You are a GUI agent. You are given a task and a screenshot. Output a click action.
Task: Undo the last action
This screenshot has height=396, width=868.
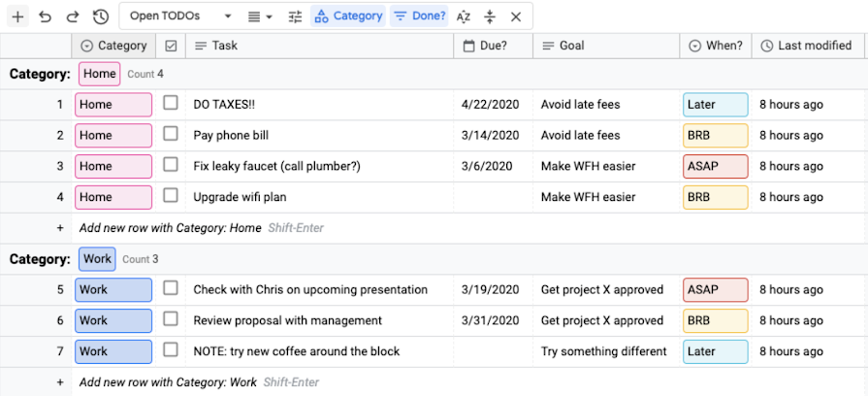click(x=45, y=16)
